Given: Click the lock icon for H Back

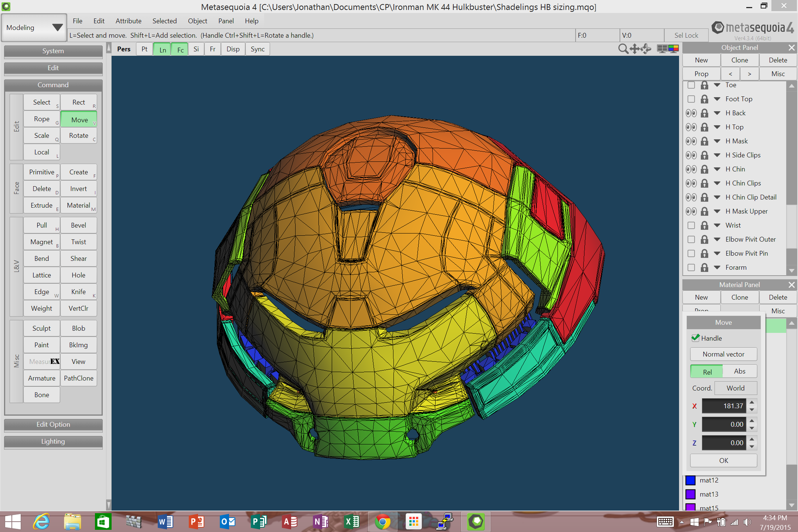Looking at the screenshot, I should pyautogui.click(x=705, y=113).
